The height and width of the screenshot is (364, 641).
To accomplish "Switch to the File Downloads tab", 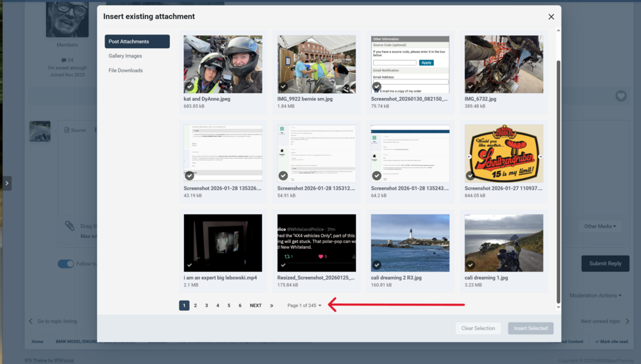I will tap(126, 70).
